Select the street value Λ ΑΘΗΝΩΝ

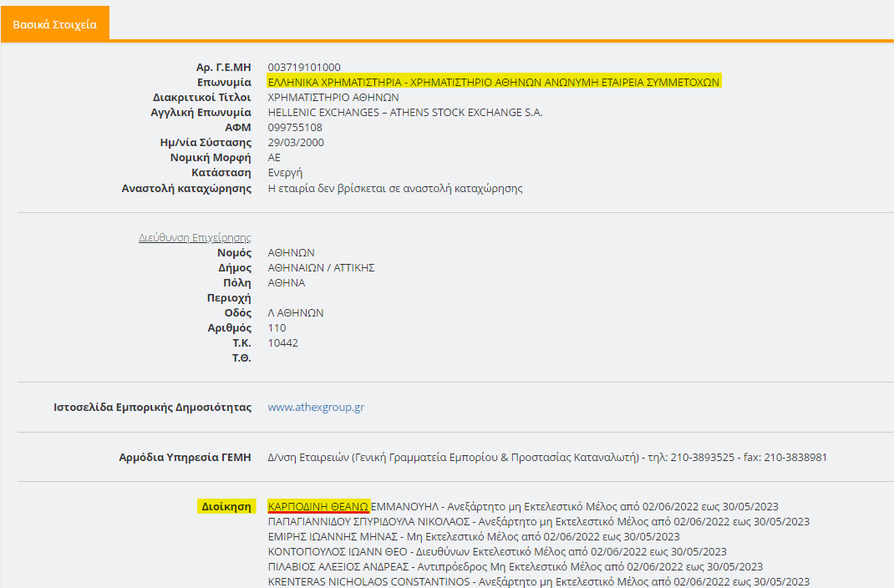coord(296,313)
